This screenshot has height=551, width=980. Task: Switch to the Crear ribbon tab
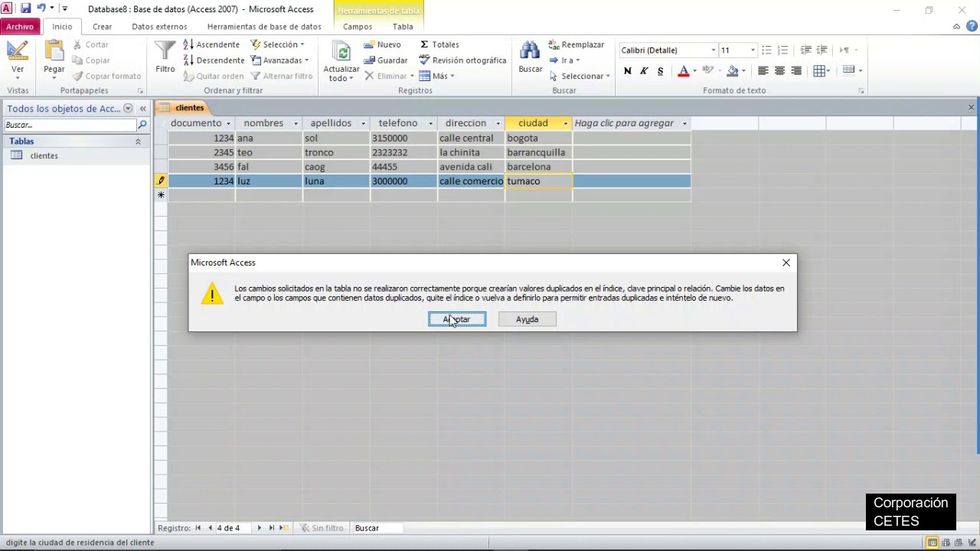pos(103,26)
